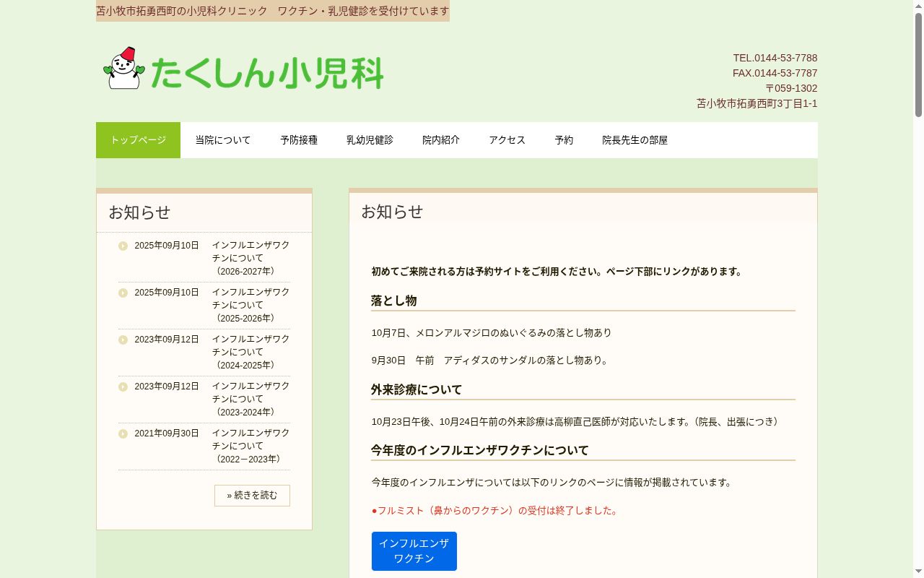Click the アディダスのサンダル lost item line
Image resolution: width=924 pixels, height=578 pixels.
pyautogui.click(x=491, y=361)
